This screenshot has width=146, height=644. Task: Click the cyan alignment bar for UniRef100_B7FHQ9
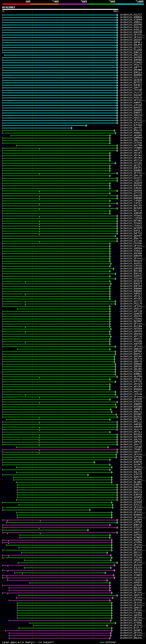tap(45, 125)
